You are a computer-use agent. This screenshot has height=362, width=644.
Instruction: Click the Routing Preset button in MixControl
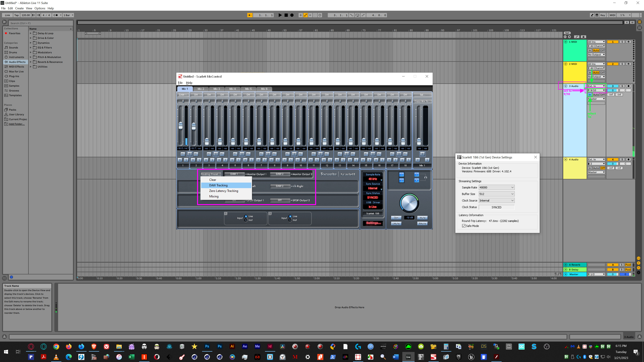coord(210,174)
